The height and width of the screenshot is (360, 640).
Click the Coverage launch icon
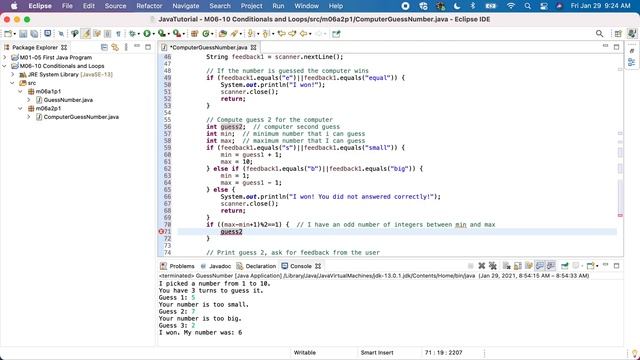click(x=162, y=34)
